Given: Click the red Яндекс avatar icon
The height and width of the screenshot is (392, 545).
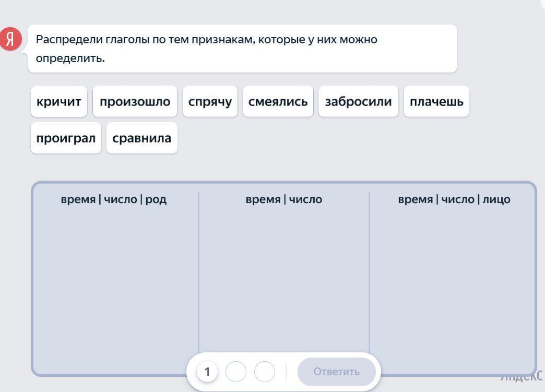Looking at the screenshot, I should [x=11, y=39].
